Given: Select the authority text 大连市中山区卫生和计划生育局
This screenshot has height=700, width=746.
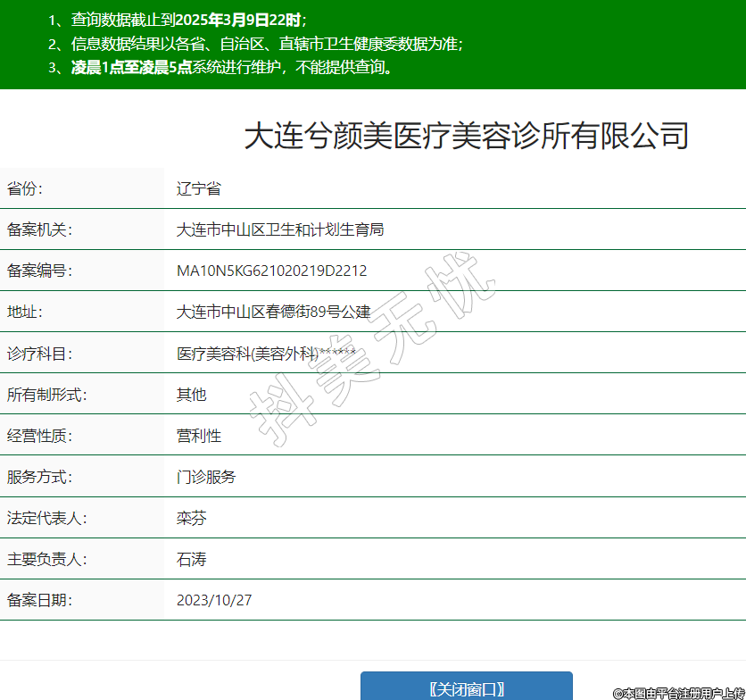Looking at the screenshot, I should 280,229.
